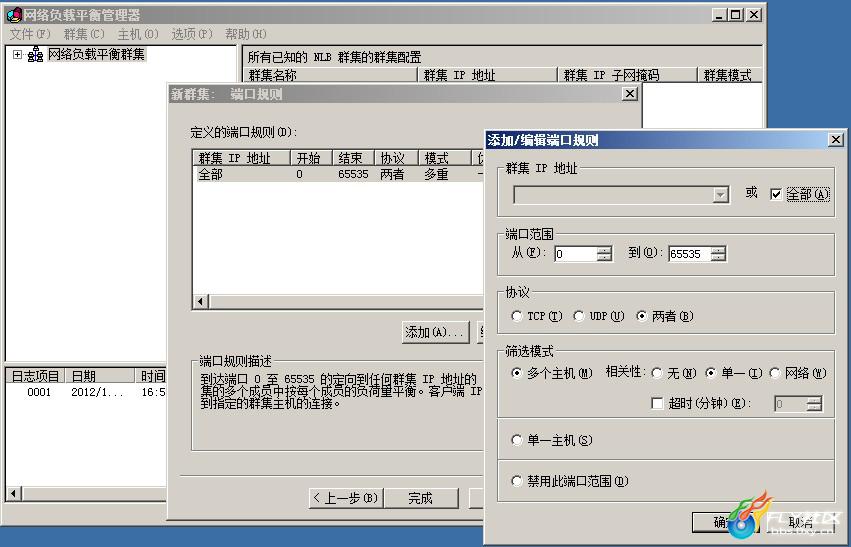Click the 结束 column header

353,158
